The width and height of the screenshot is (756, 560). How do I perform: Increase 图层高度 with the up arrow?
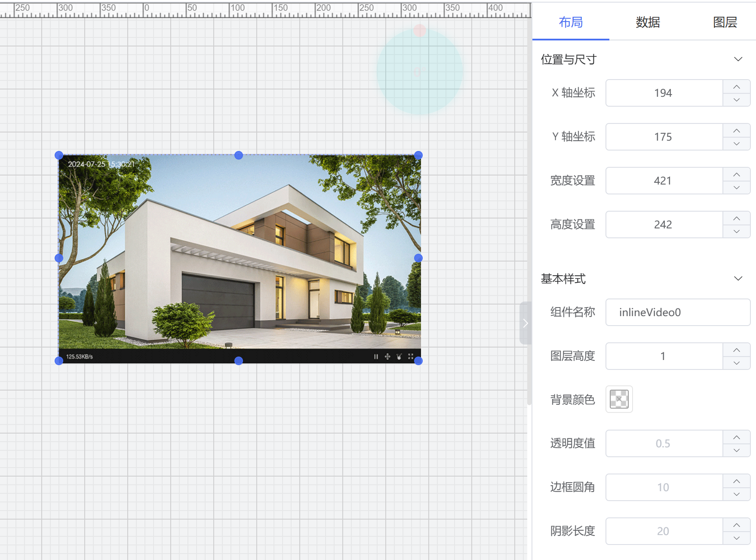[736, 350]
